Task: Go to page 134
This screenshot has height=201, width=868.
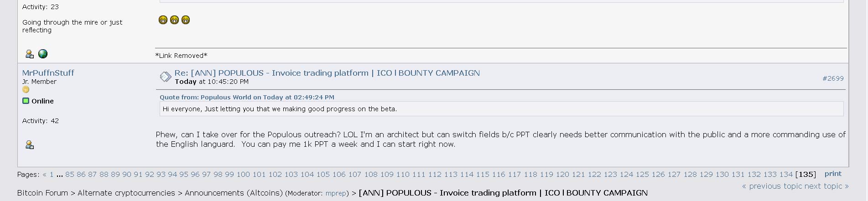Action: click(x=786, y=174)
